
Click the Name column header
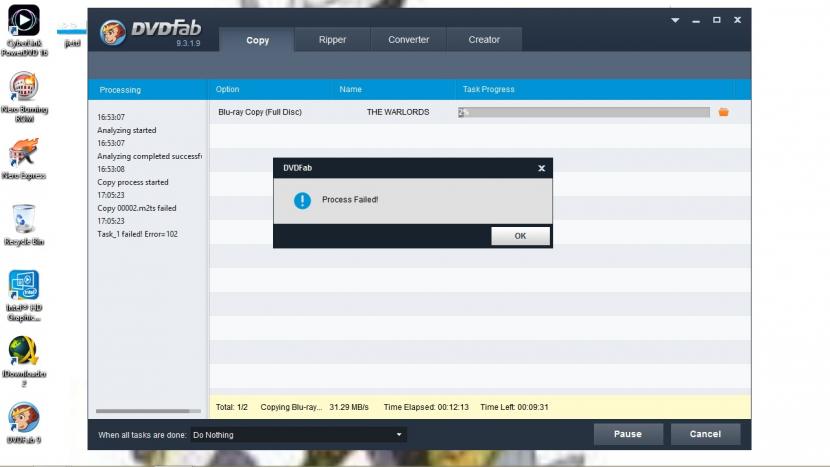(350, 89)
